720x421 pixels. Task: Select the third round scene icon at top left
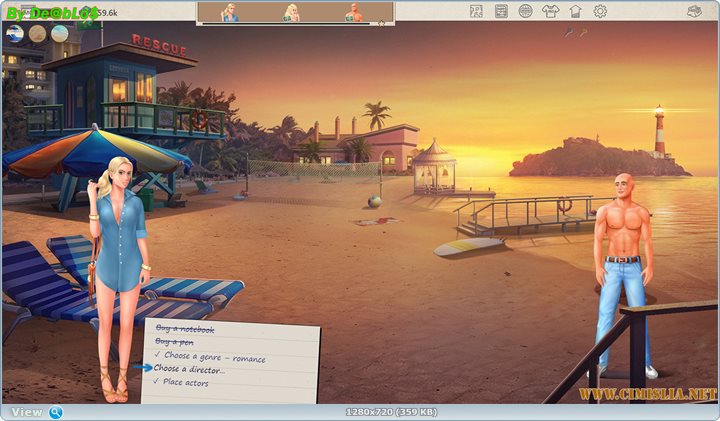point(60,33)
